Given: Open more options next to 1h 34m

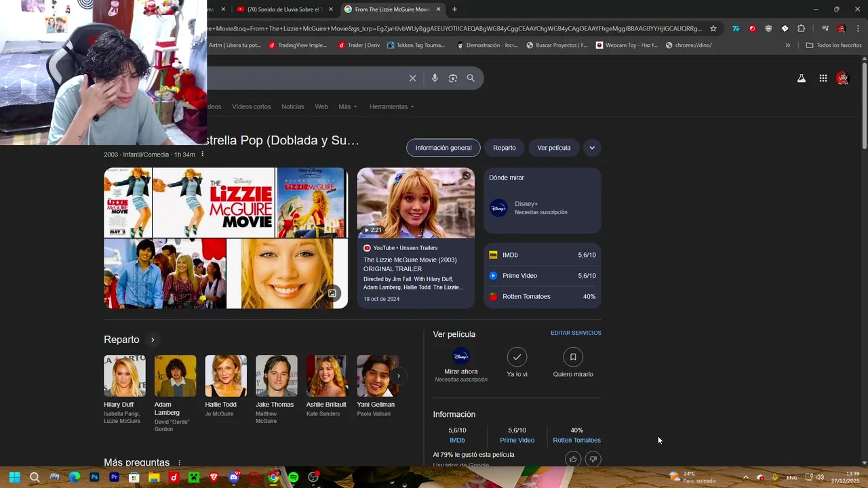Looking at the screenshot, I should click(202, 155).
